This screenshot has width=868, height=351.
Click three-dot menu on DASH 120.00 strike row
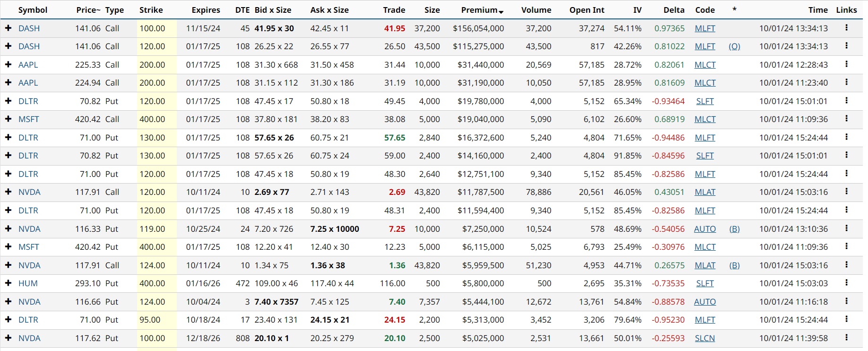tap(846, 46)
